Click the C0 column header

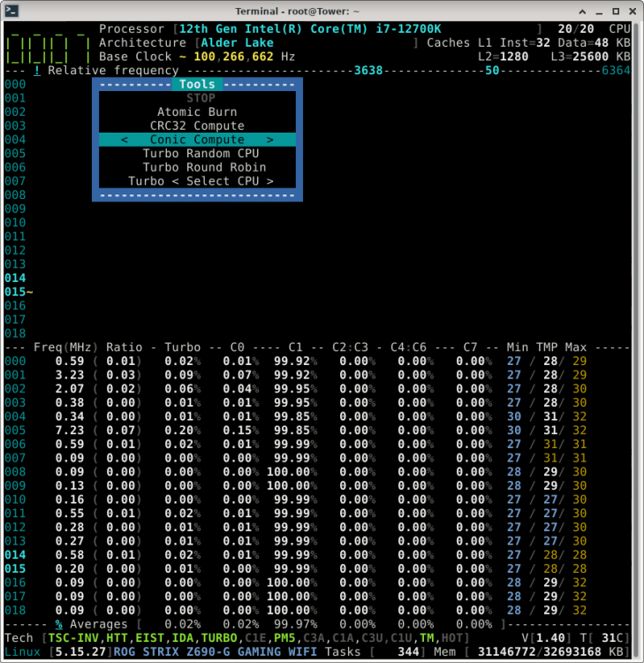coord(237,347)
